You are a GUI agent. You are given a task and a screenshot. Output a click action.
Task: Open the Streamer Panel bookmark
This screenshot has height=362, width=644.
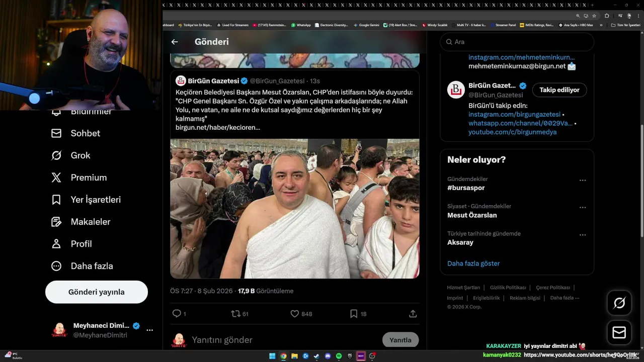[503, 25]
